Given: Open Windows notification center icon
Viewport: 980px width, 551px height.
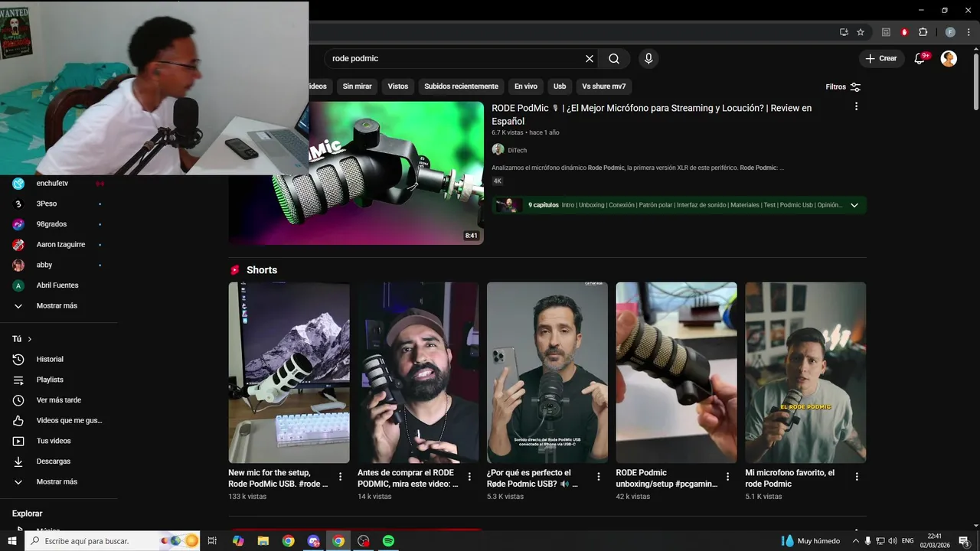Looking at the screenshot, I should click(x=965, y=541).
